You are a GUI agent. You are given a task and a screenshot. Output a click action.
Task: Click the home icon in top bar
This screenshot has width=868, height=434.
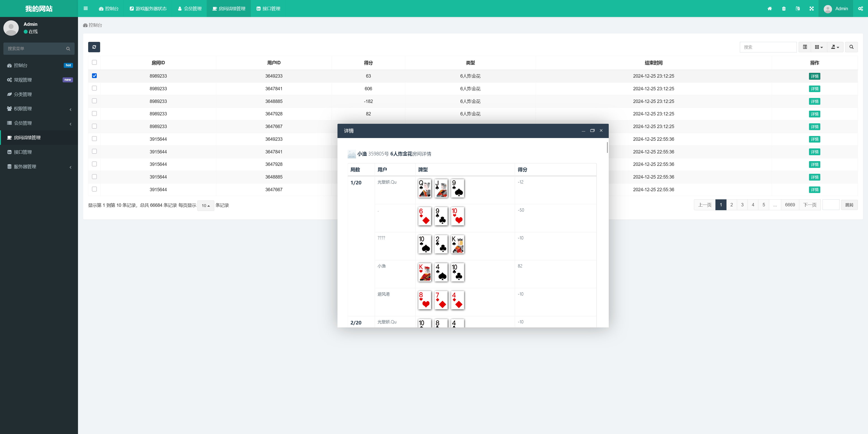tap(770, 9)
